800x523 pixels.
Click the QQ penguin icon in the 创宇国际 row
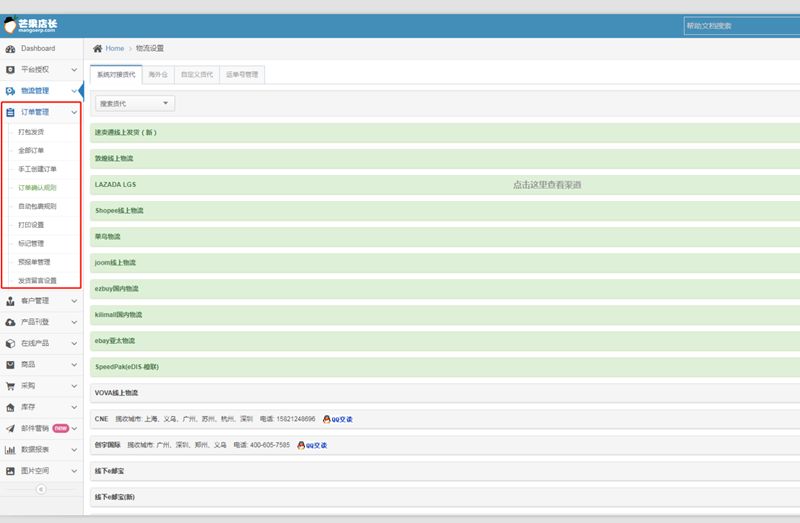tap(301, 445)
